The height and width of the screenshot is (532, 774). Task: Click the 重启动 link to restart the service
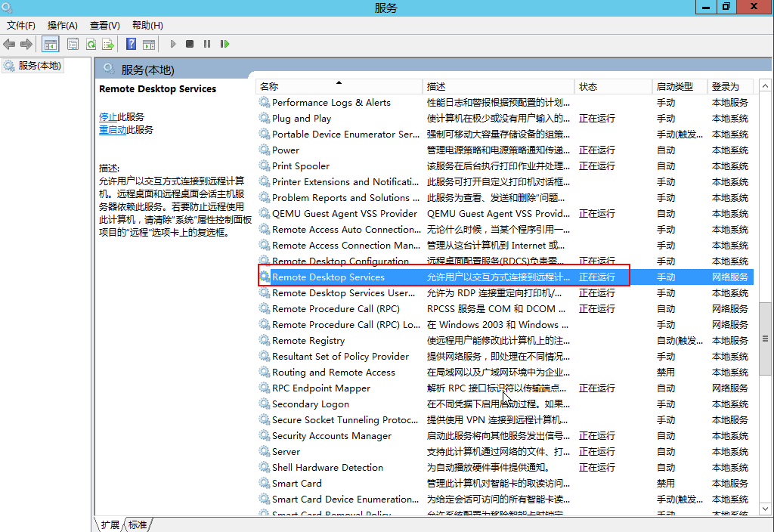113,130
